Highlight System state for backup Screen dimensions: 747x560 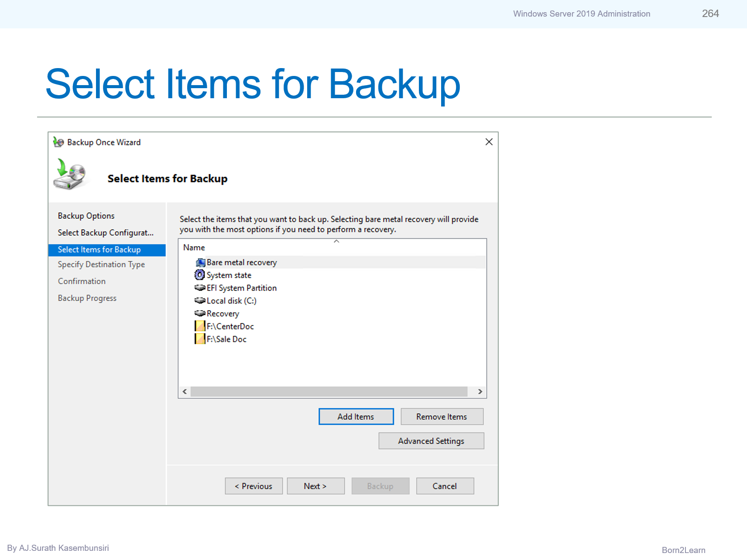(229, 275)
